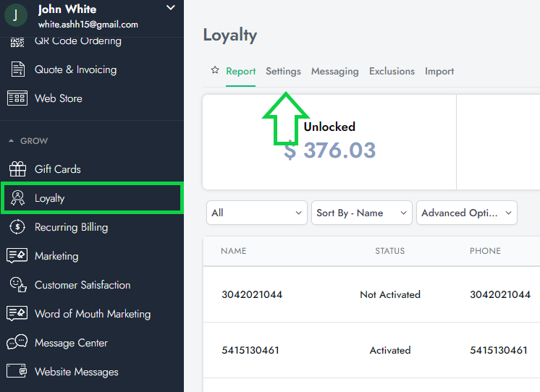Click the Word of Mouth Marketing icon
The width and height of the screenshot is (540, 392).
[x=17, y=314]
